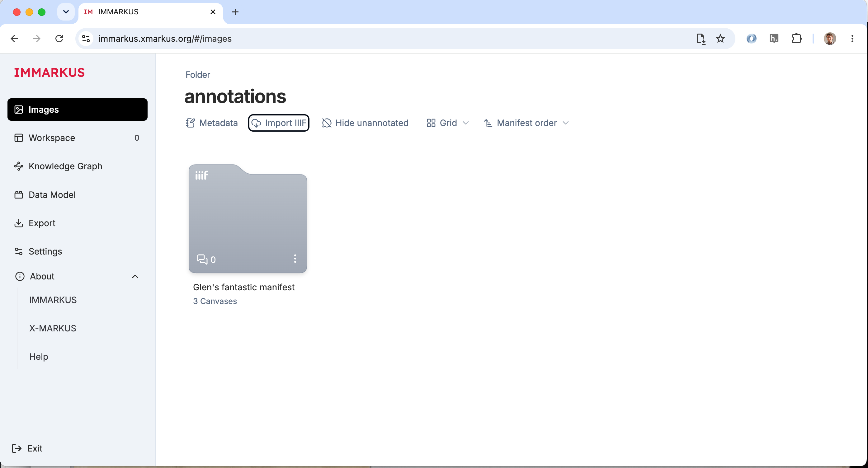Viewport: 868px width, 468px height.
Task: Open the IMMARKUS about link
Action: click(x=53, y=300)
